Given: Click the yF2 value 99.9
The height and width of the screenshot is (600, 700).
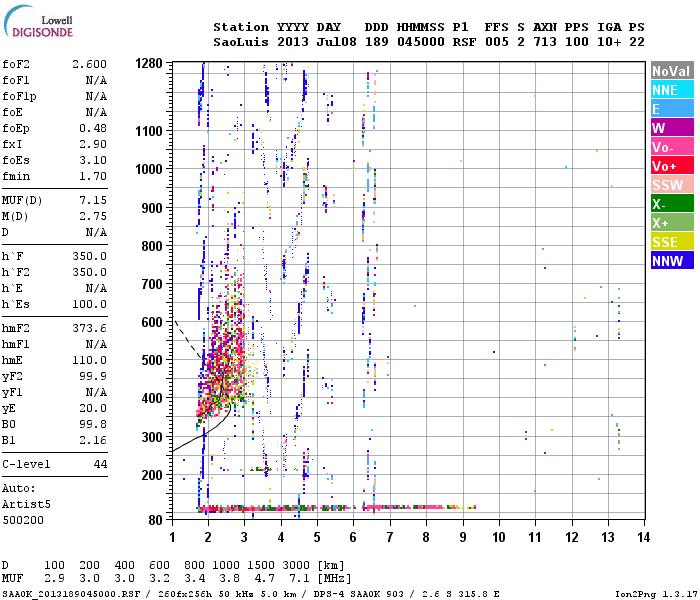Looking at the screenshot, I should (93, 376).
